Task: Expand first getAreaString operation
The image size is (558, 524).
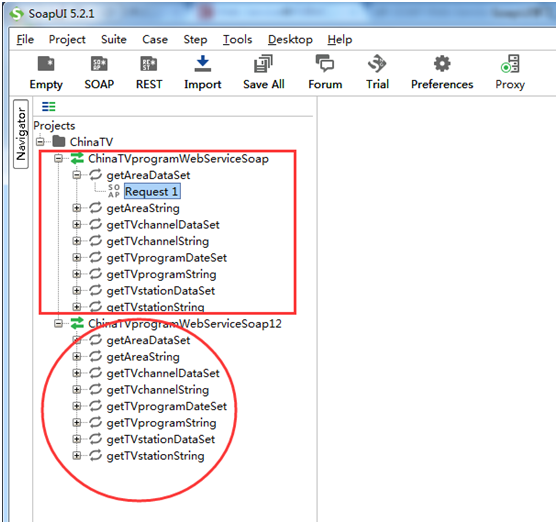Action: pos(77,208)
